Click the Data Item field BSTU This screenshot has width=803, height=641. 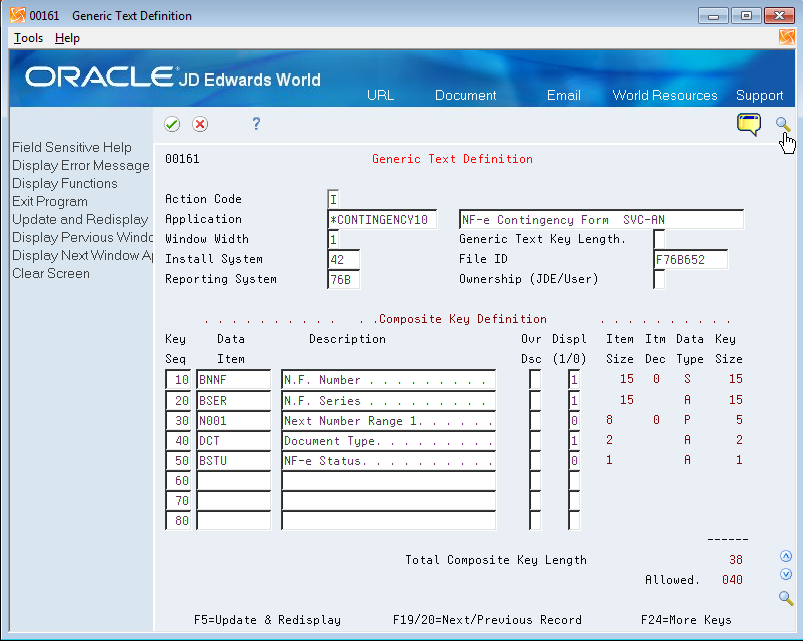234,460
